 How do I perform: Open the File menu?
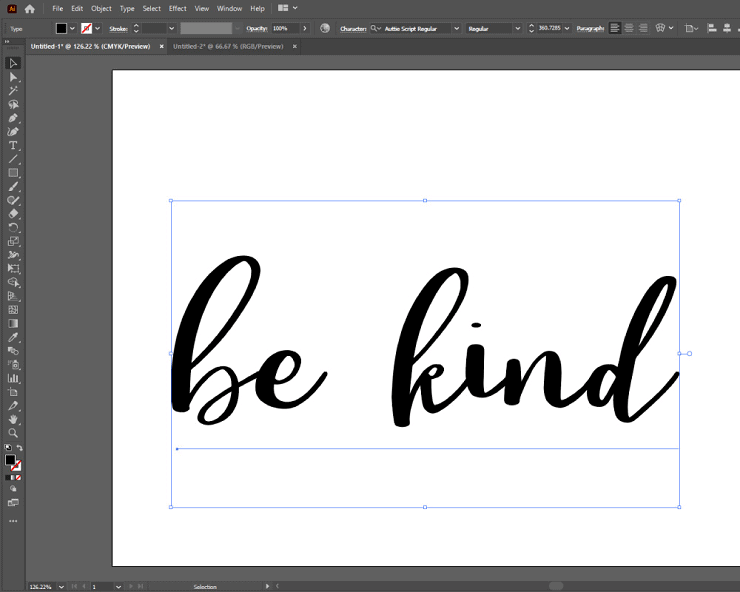(58, 8)
